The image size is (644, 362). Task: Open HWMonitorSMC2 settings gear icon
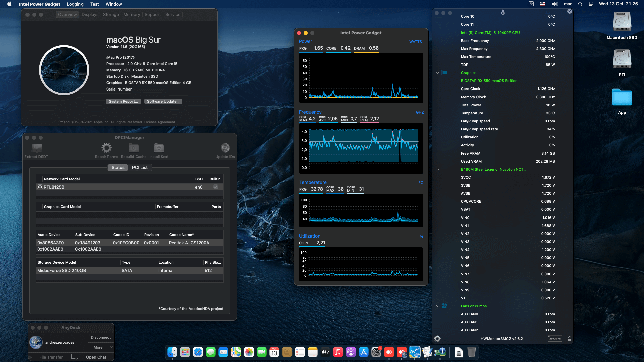point(437,339)
